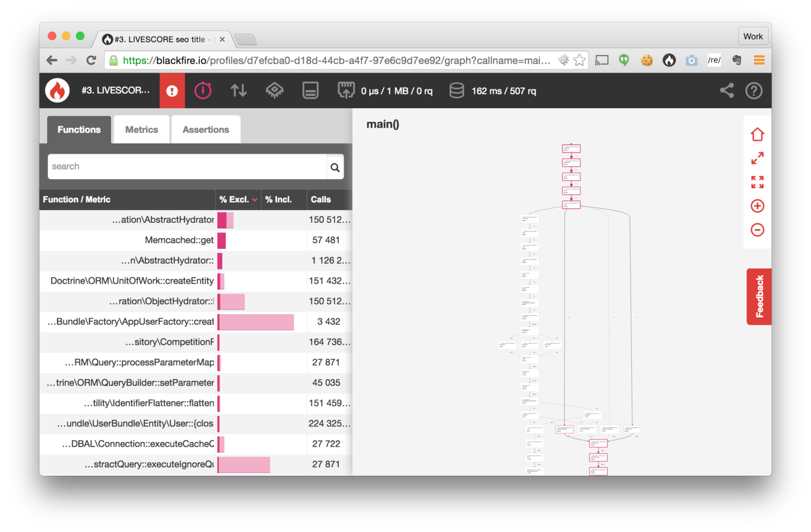Viewport: 811px width, 532px height.
Task: Select the AppUserFactory function row
Action: click(x=196, y=322)
